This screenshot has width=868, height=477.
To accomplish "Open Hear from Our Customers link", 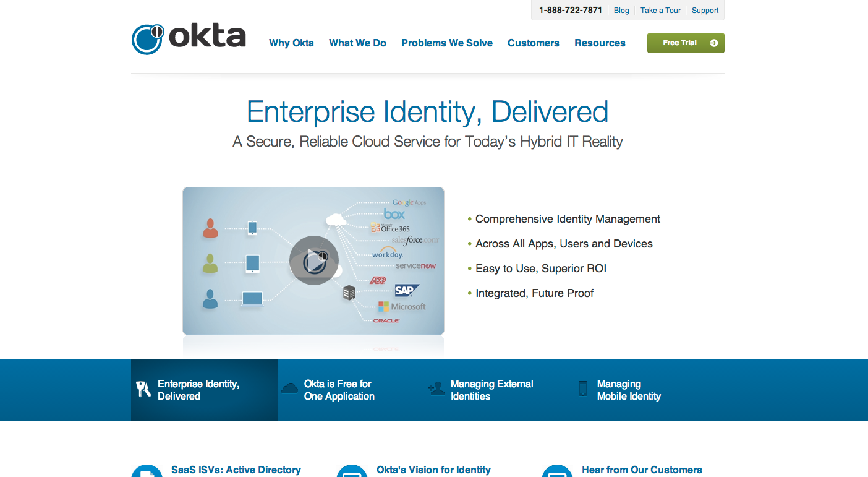I will point(642,470).
